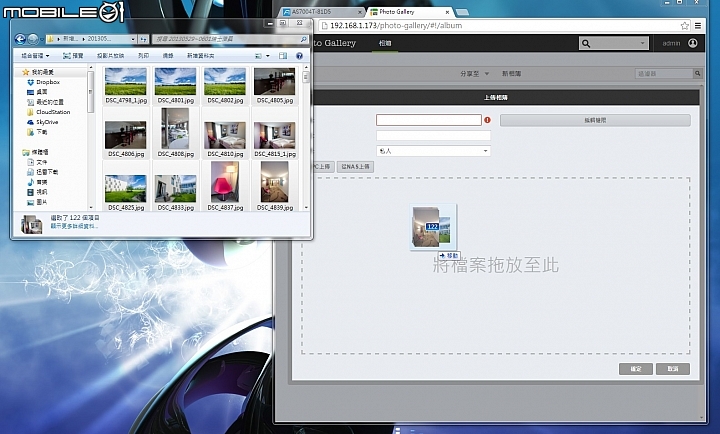The image size is (720, 434).
Task: Click the navigation pane scrollbar
Action: coord(90,138)
